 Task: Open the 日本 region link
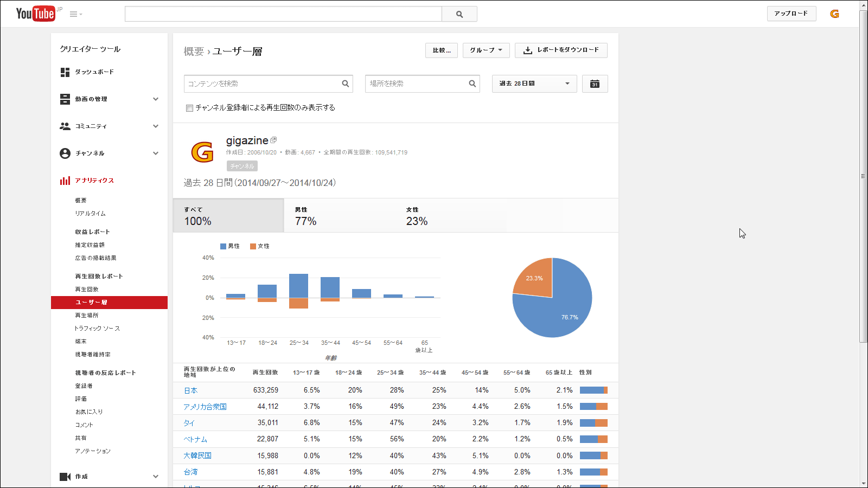(x=190, y=390)
